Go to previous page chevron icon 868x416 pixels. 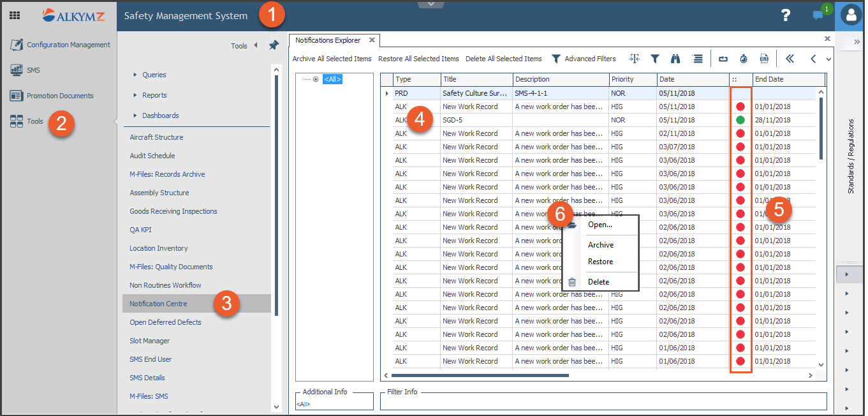[813, 59]
